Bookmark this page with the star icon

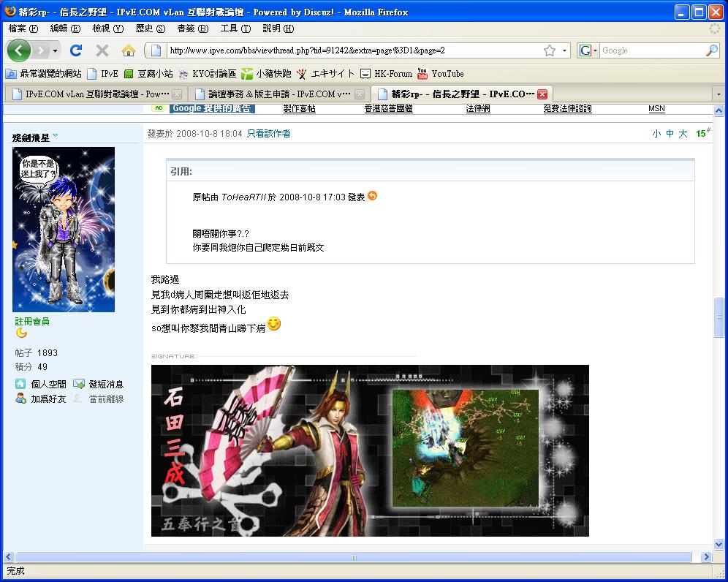click(549, 50)
